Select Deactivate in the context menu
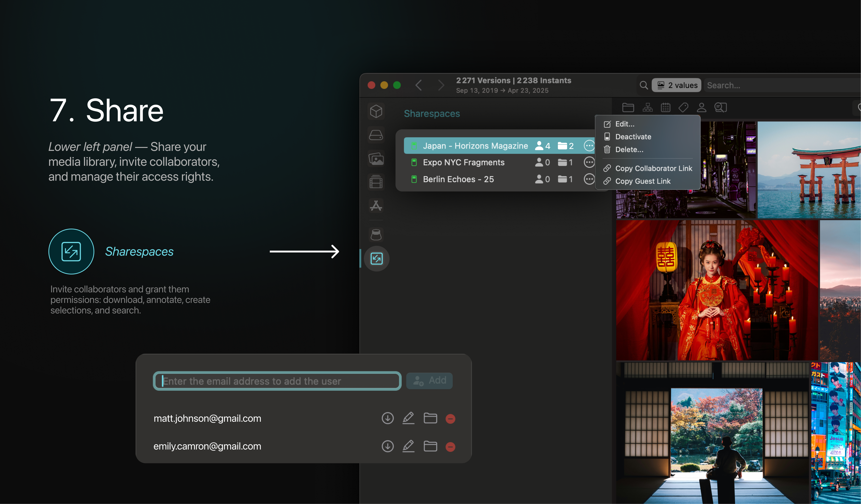 [x=633, y=137]
